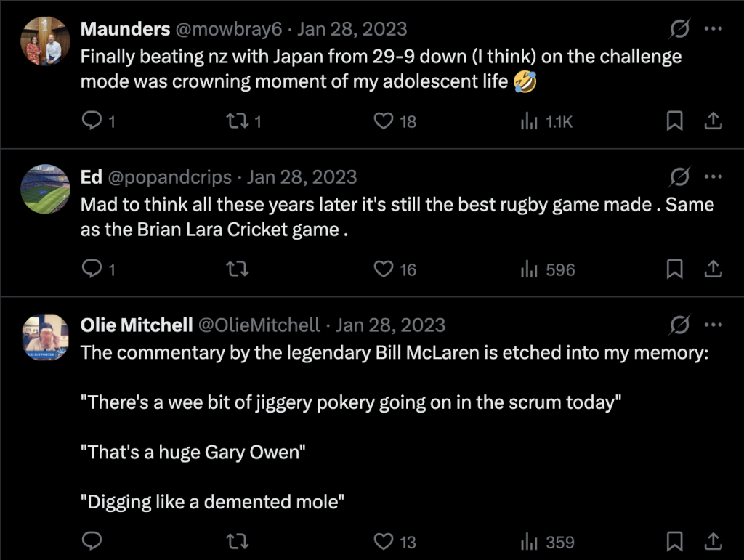Image resolution: width=744 pixels, height=560 pixels.
Task: Reply to Olie Mitchell's Bill McLaren tweet
Action: click(x=92, y=541)
